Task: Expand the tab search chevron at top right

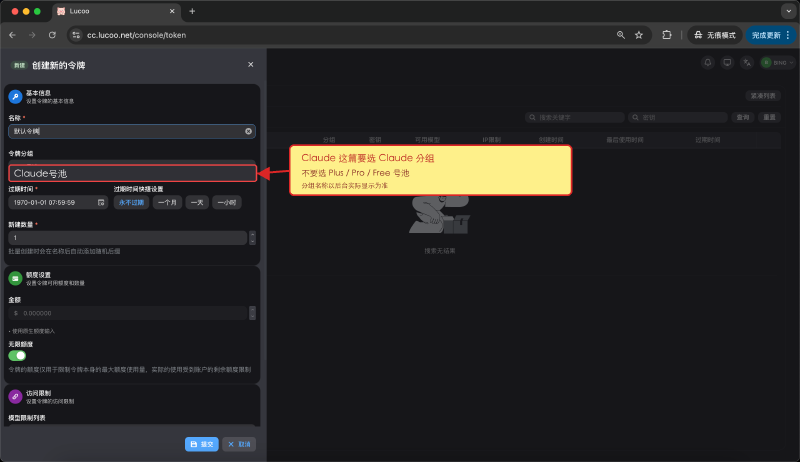Action: click(x=789, y=11)
